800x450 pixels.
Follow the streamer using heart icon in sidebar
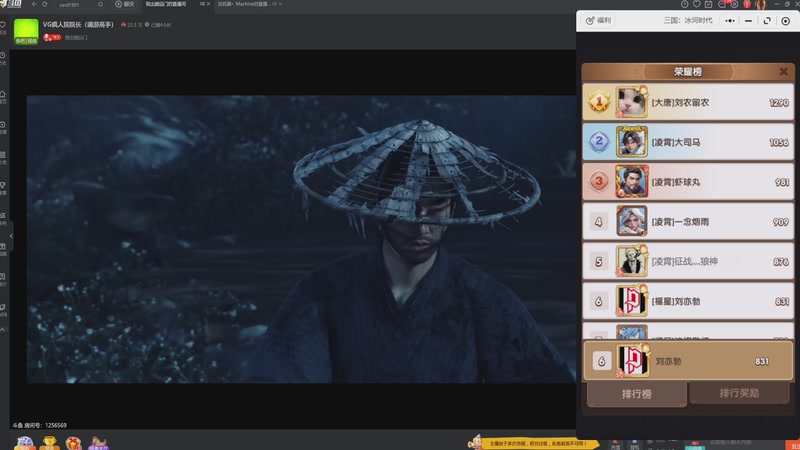(3, 25)
